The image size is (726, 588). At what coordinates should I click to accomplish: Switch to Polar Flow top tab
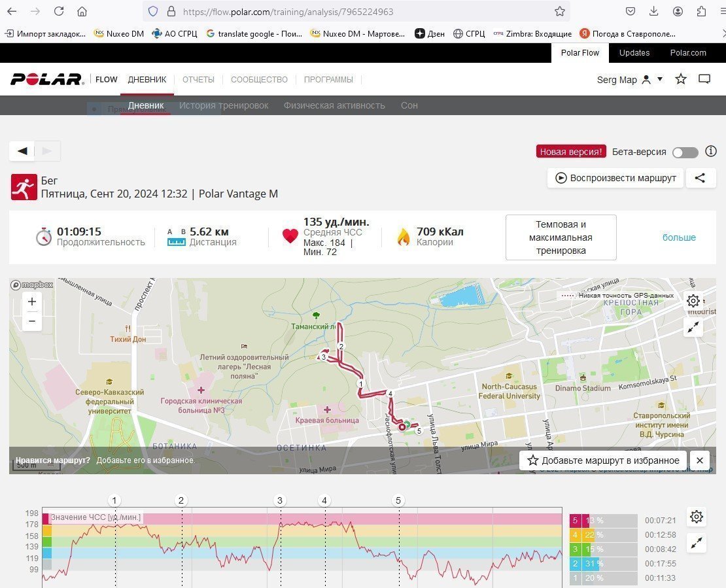[579, 53]
